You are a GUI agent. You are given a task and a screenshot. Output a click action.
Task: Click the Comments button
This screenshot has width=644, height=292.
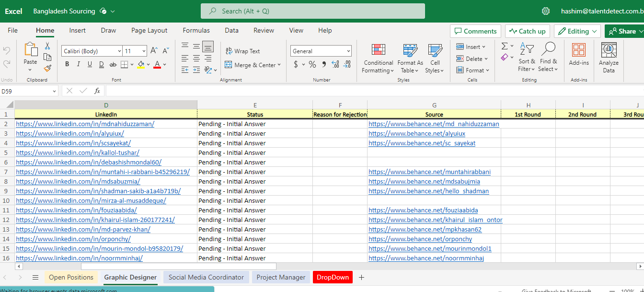pos(475,31)
